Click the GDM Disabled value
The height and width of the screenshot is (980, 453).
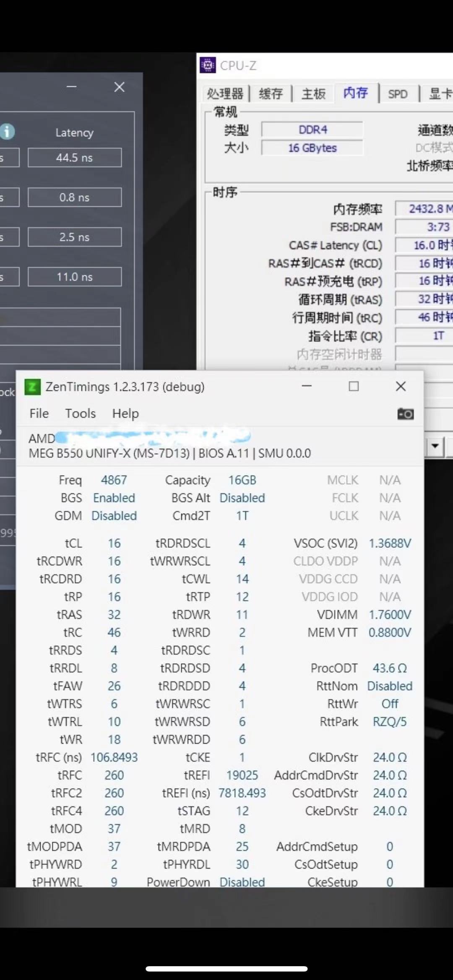tap(114, 515)
